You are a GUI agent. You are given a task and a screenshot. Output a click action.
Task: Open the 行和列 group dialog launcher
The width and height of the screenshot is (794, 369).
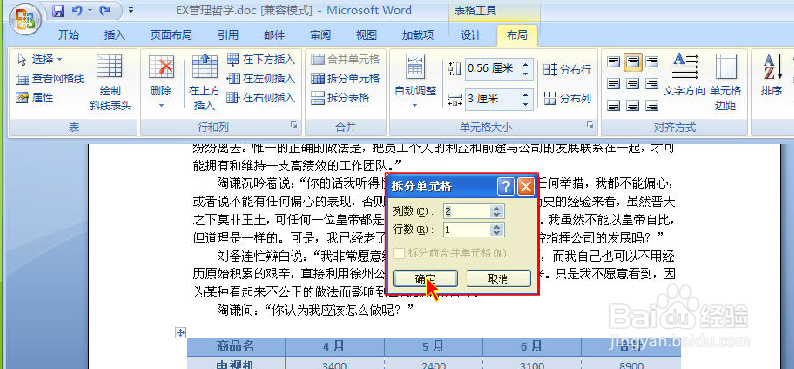pyautogui.click(x=294, y=125)
